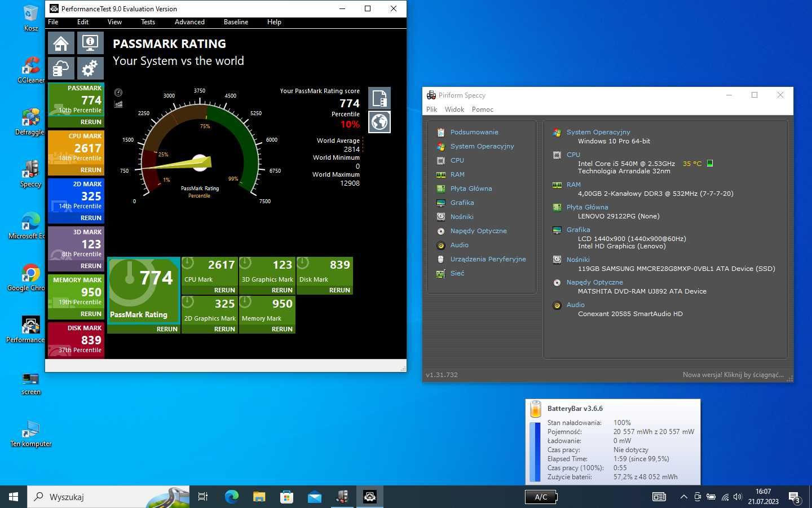Screen dimensions: 812x508
Task: Open File Explorer from taskbar
Action: [x=259, y=497]
